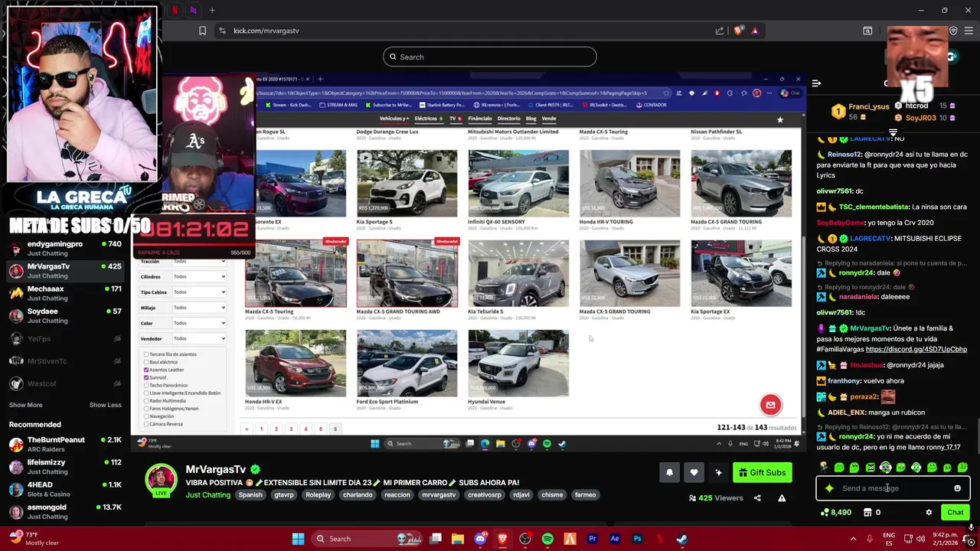Click the Kick search box
The height and width of the screenshot is (551, 980).
tap(490, 57)
